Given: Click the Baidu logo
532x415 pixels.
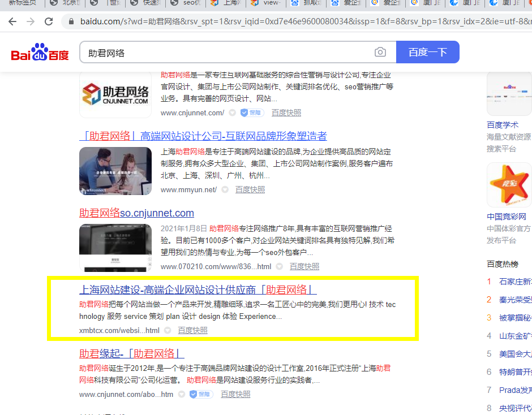Looking at the screenshot, I should point(40,52).
